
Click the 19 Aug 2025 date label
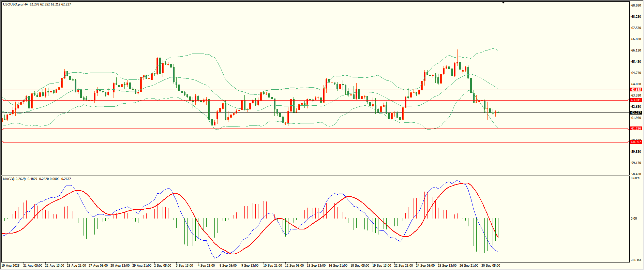[11, 266]
